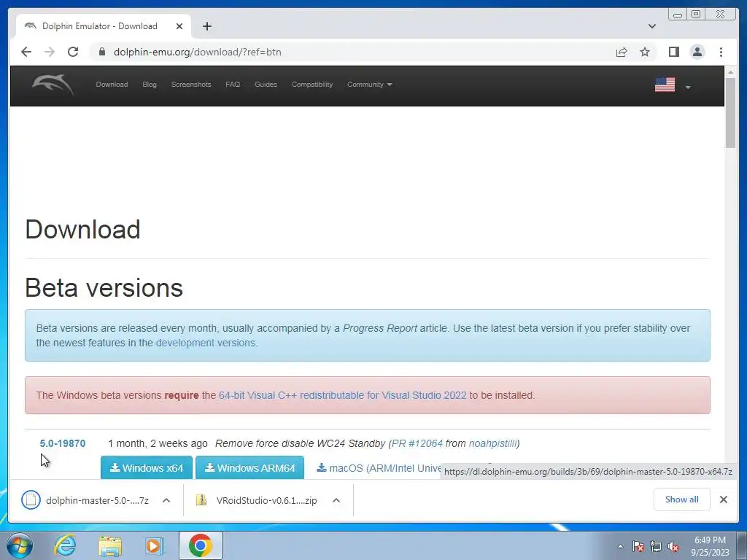This screenshot has height=560, width=747.
Task: Click the VRoidStudio-v0.6.1....zip file name
Action: pos(266,500)
